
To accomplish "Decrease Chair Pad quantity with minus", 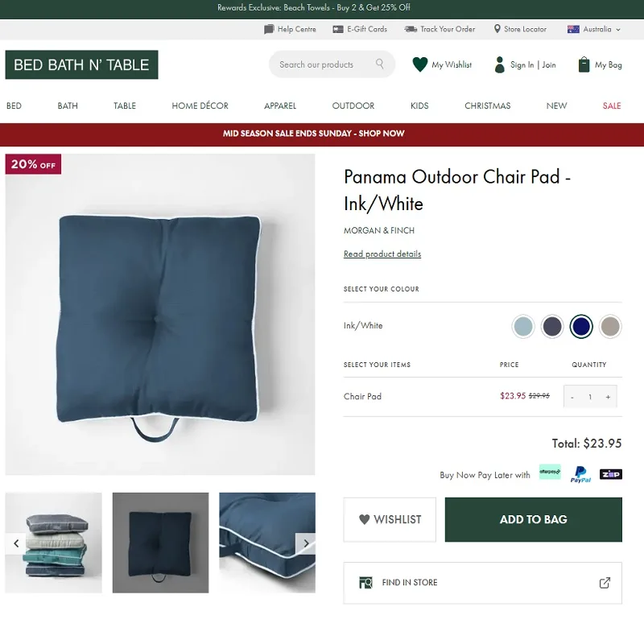I will (x=572, y=397).
